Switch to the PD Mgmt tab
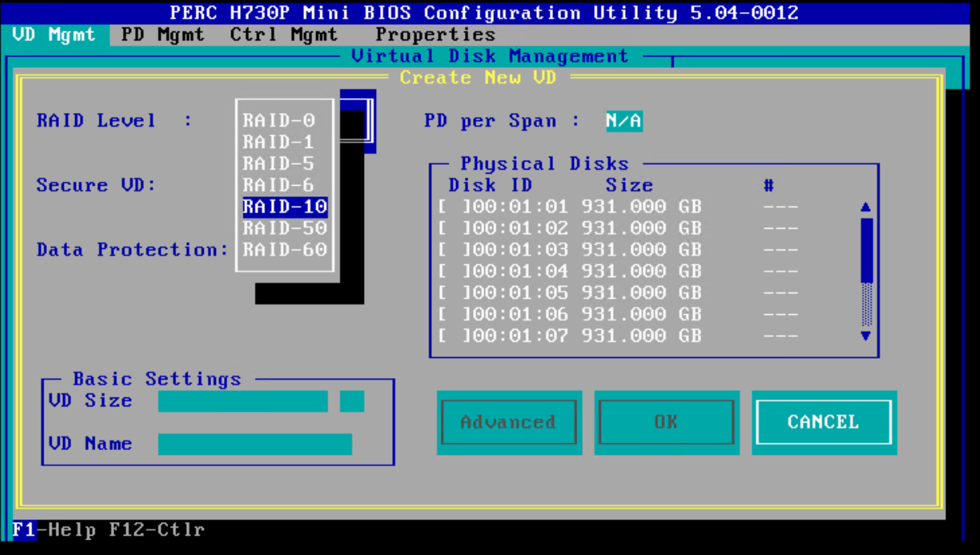Image resolution: width=980 pixels, height=555 pixels. [163, 35]
